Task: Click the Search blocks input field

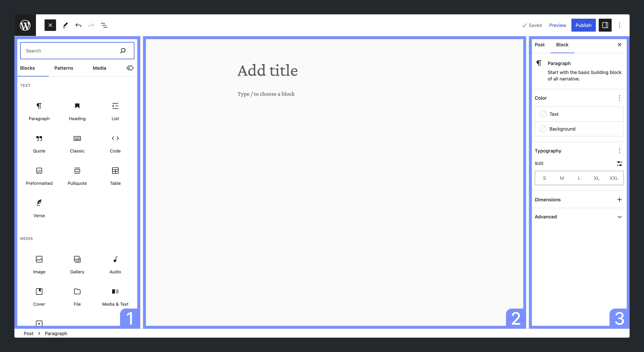Action: (x=77, y=50)
